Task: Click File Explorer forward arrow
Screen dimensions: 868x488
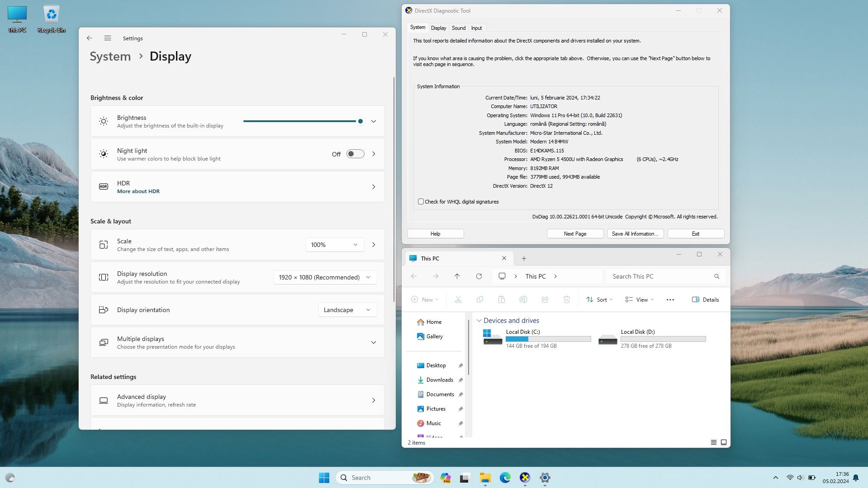Action: pos(435,276)
